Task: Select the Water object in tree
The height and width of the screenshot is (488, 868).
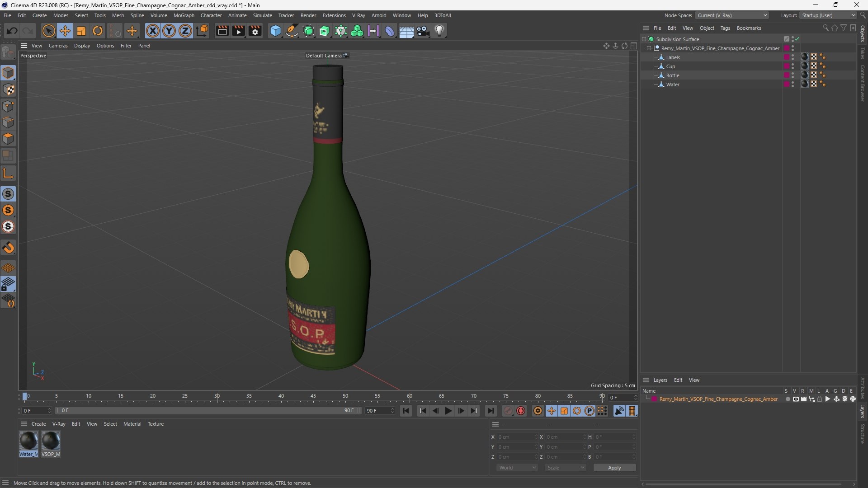Action: 673,84
